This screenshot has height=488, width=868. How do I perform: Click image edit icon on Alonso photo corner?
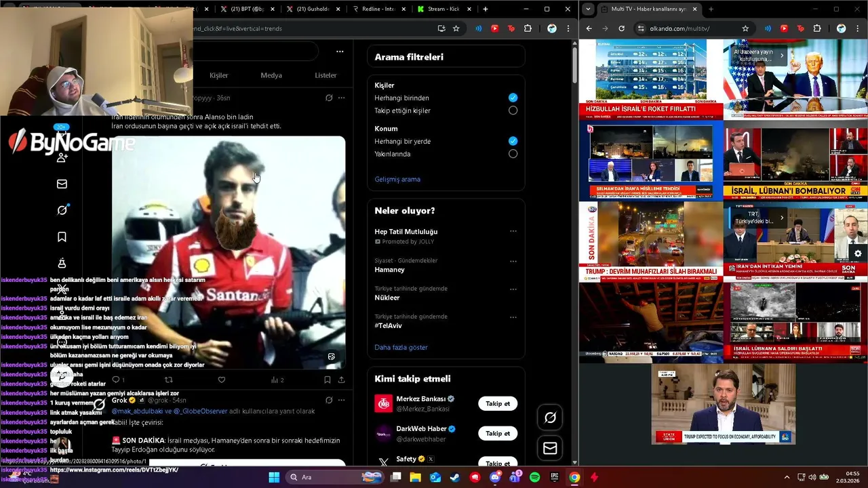tap(332, 357)
